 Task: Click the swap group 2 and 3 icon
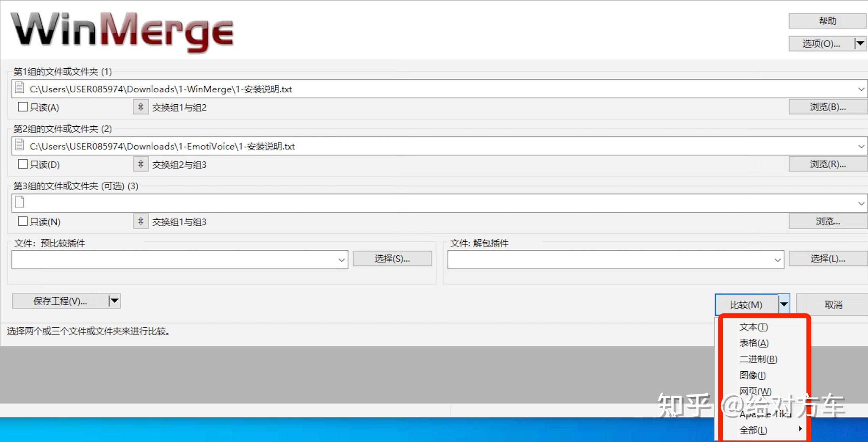(x=140, y=164)
